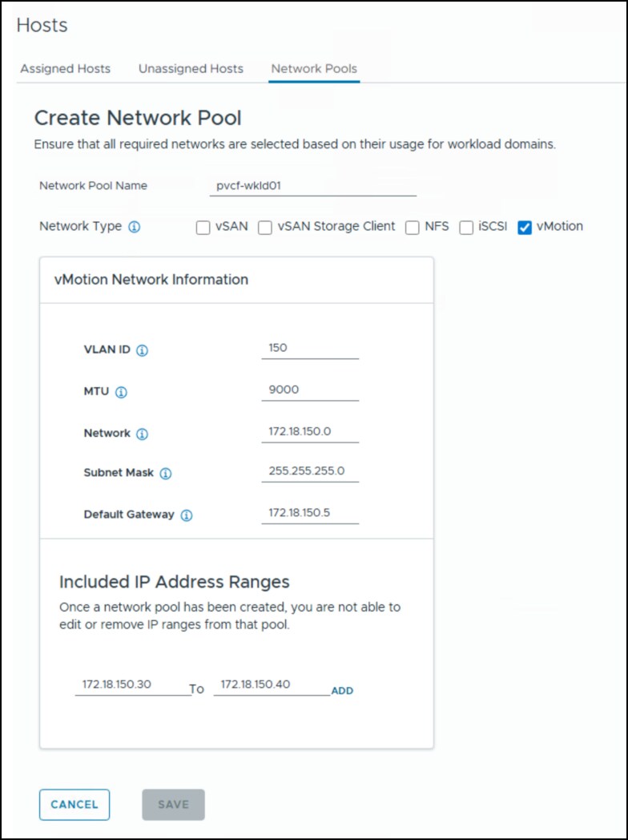The image size is (628, 840).
Task: Click the Network Type label text
Action: (x=80, y=227)
